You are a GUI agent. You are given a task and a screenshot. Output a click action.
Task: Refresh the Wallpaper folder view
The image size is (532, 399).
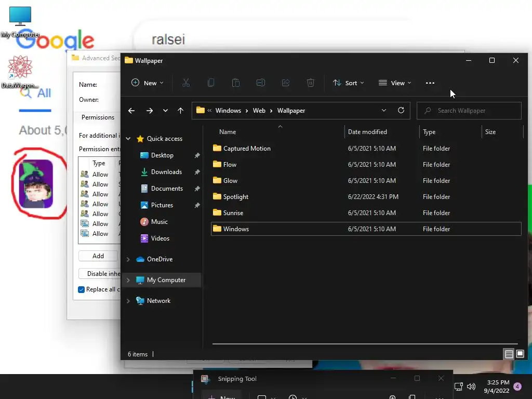[401, 110]
